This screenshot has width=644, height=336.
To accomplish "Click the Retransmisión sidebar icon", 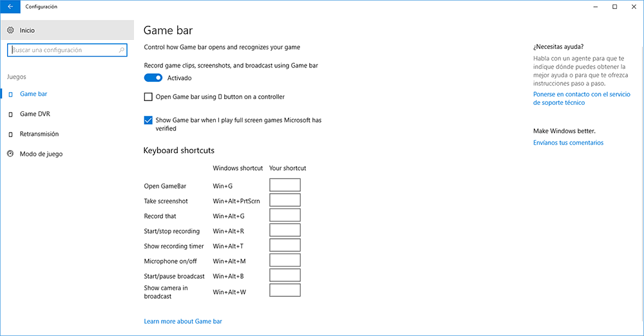I will coord(11,135).
